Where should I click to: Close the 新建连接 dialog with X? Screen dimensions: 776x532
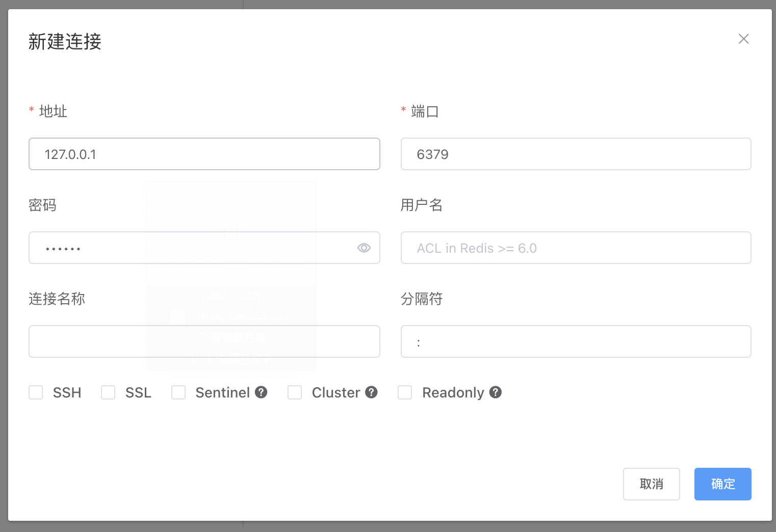click(x=743, y=39)
